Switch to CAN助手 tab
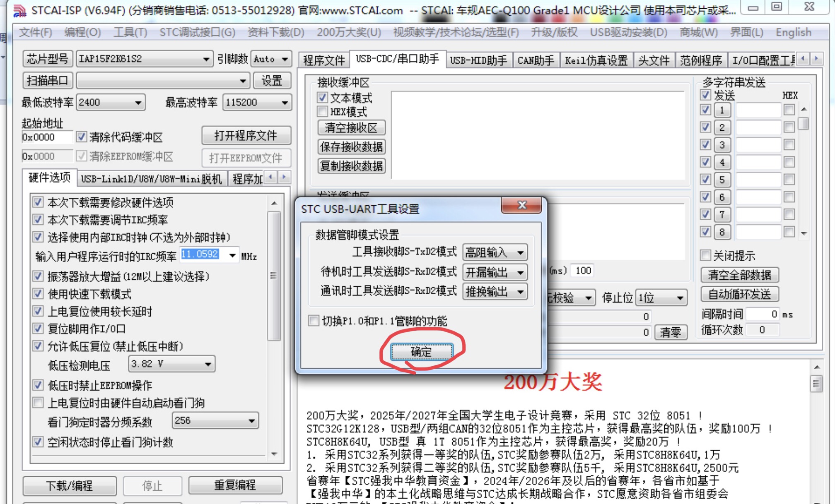The height and width of the screenshot is (504, 835). (x=536, y=61)
